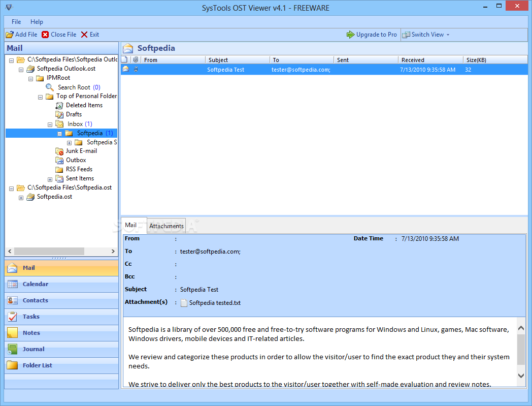Viewport: 532px width, 406px height.
Task: Click the Softpedia tested.txt attachment name
Action: tap(215, 303)
